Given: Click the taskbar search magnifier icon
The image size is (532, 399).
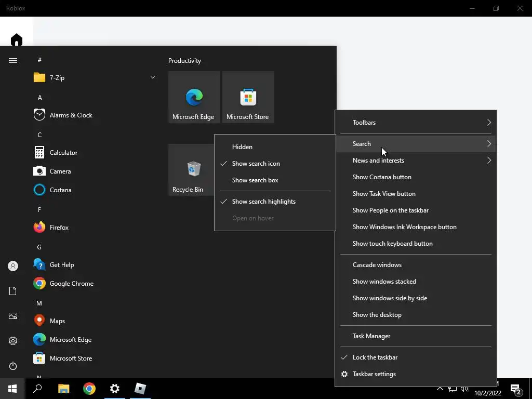Looking at the screenshot, I should coord(37,389).
